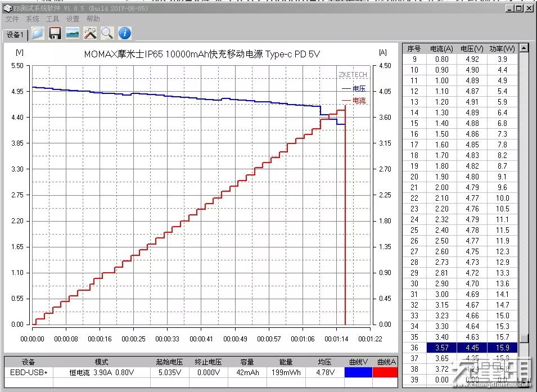This screenshot has height=392, width=537.
Task: Click the 3.00 current in row 31
Action: (441, 294)
